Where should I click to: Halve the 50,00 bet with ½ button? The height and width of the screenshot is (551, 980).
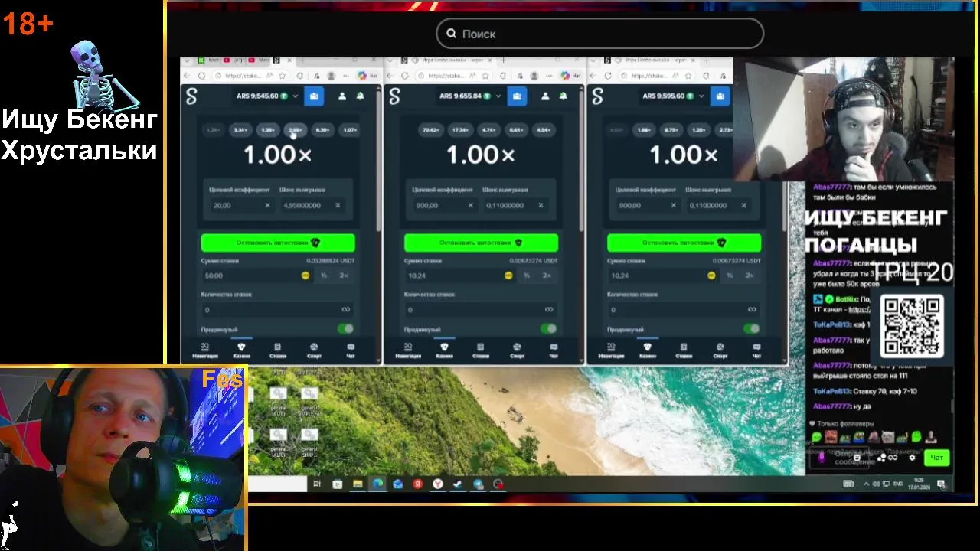tap(323, 275)
